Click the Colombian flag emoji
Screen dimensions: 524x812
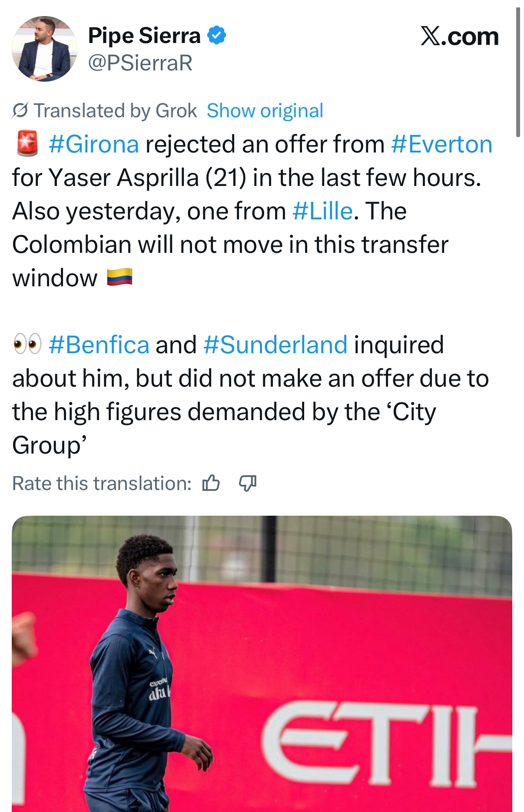click(119, 277)
